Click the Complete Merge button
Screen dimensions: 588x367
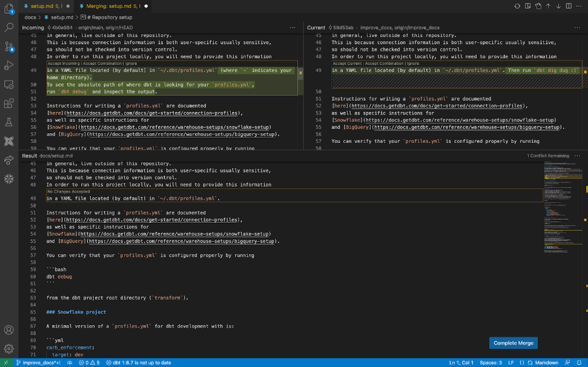pos(514,343)
